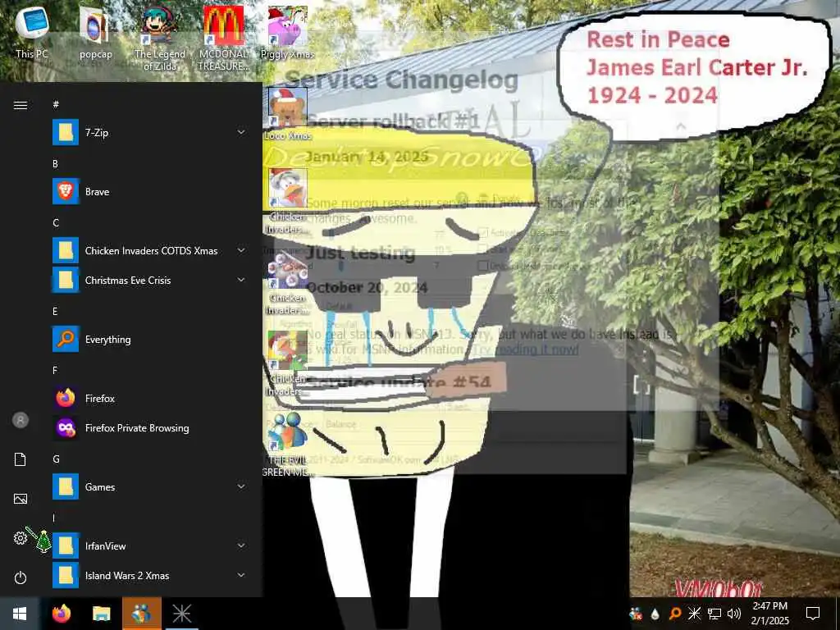
Task: Click the Power icon in the Start rail
Action: pyautogui.click(x=21, y=577)
